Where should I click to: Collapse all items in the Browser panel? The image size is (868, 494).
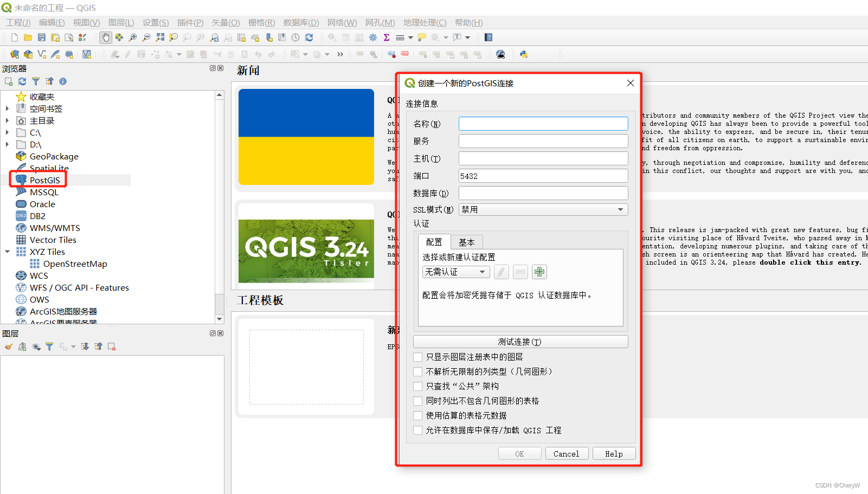coord(49,81)
